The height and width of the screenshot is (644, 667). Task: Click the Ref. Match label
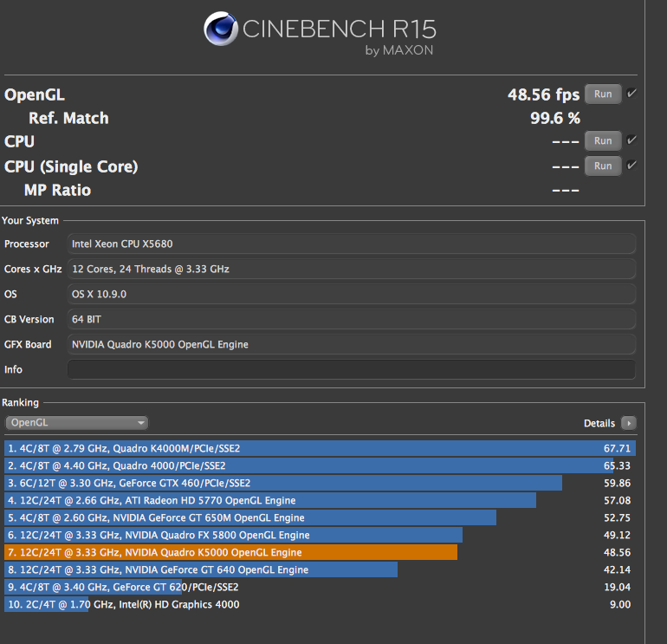(x=68, y=119)
